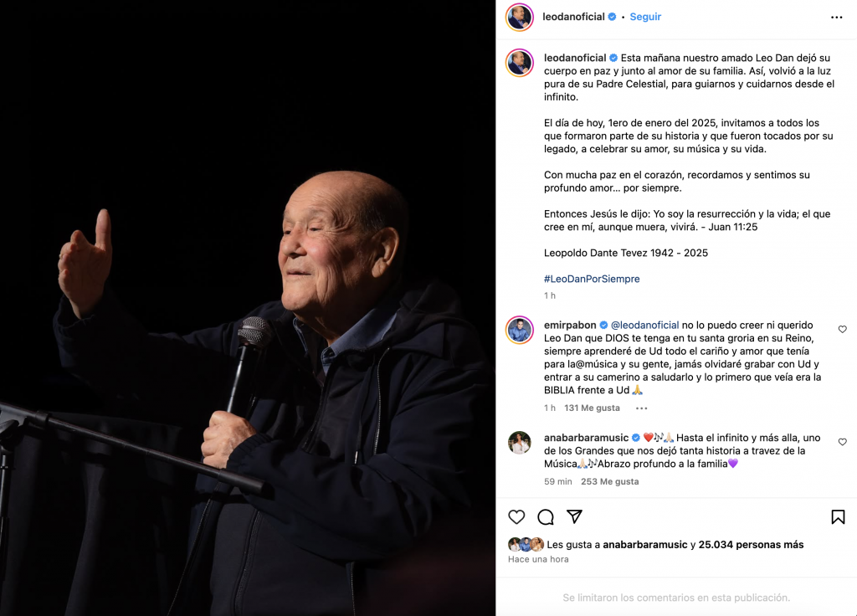Click the Leo Dan post photo
This screenshot has width=857, height=616.
(248, 308)
